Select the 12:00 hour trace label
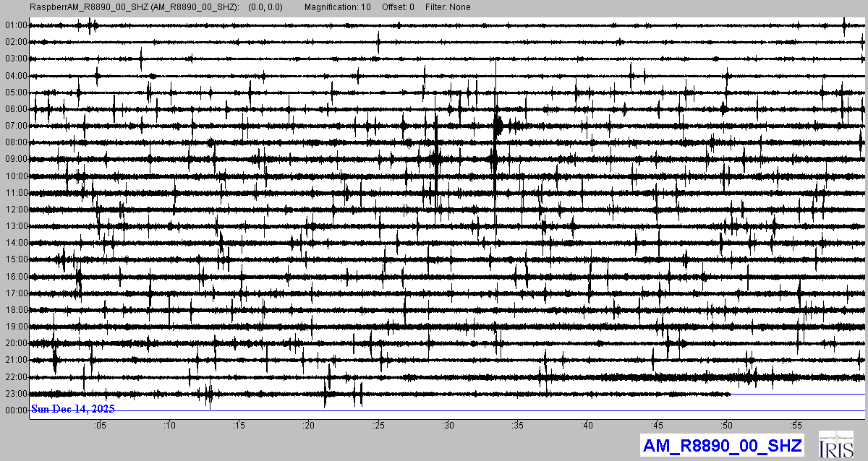The image size is (868, 461). tap(15, 210)
